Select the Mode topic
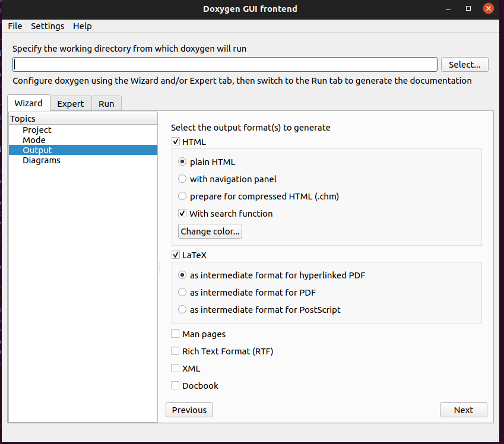504x444 pixels. tap(34, 140)
